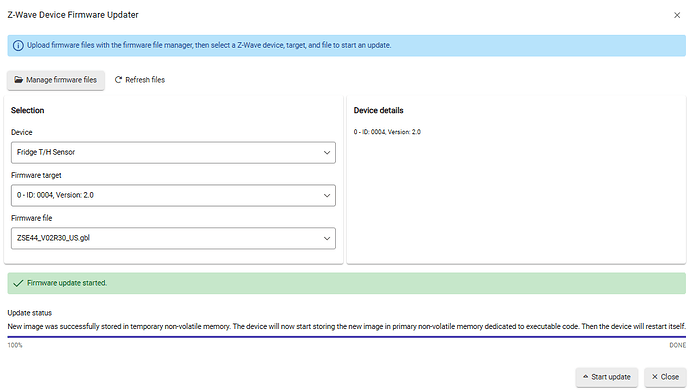Click the 100% progress label
Image resolution: width=690 pixels, height=390 pixels.
click(x=15, y=346)
